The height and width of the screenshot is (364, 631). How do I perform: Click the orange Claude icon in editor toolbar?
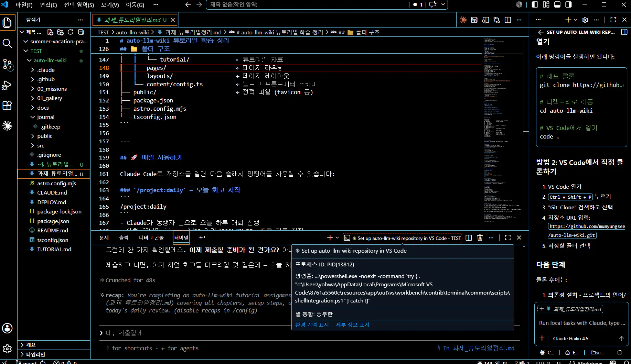[x=463, y=20]
